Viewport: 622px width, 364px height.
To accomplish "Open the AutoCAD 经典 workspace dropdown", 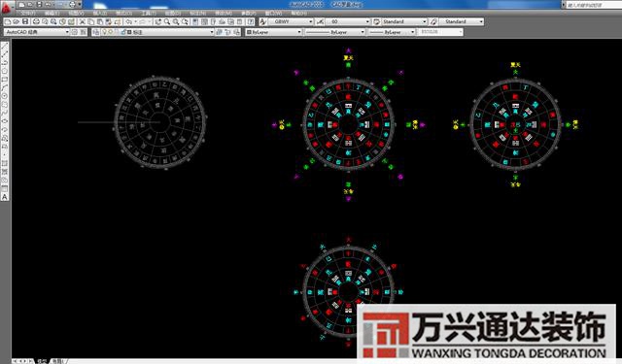I will point(37,32).
